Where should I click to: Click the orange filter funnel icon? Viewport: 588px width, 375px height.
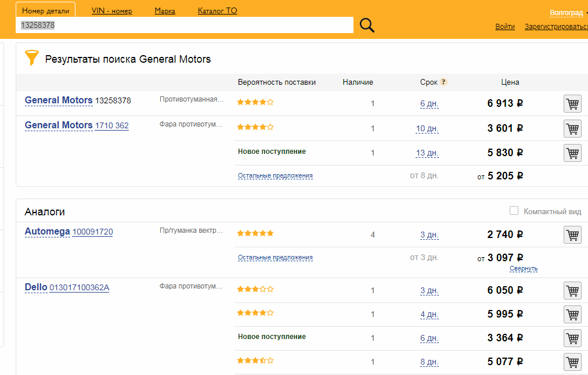[31, 58]
